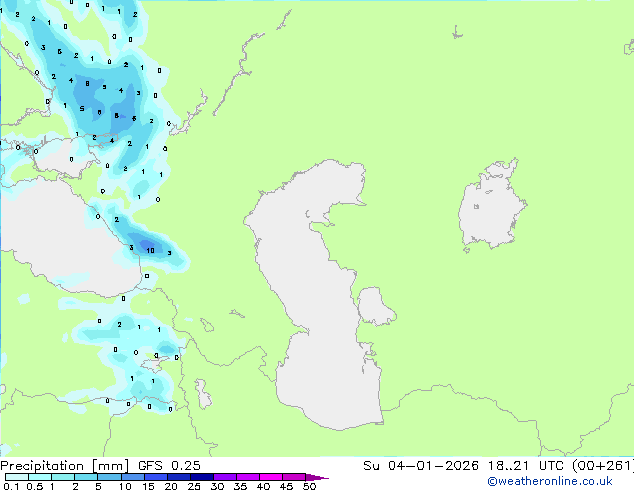
Task: Select the legend color between 0.5 and 1
Action: (40, 477)
